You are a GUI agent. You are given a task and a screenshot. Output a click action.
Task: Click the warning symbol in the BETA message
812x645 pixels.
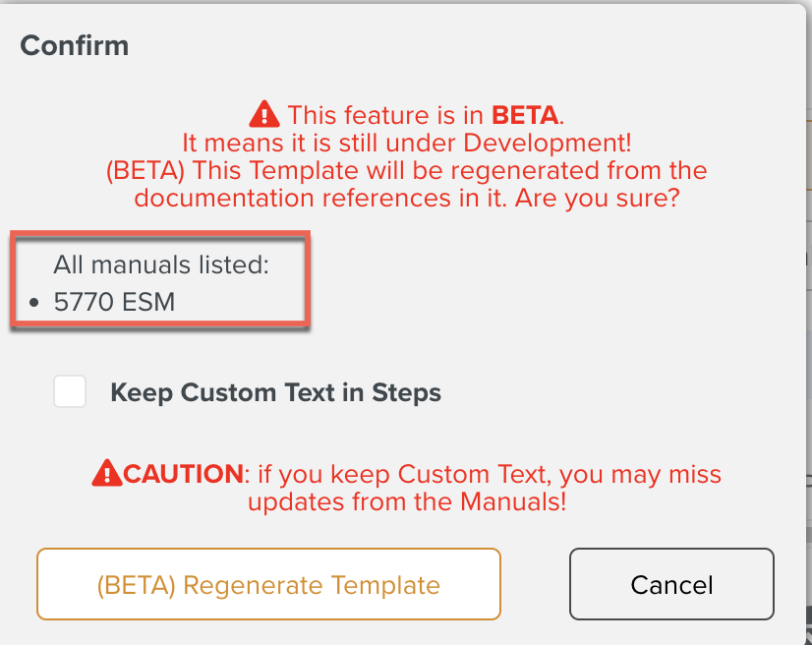click(x=263, y=113)
